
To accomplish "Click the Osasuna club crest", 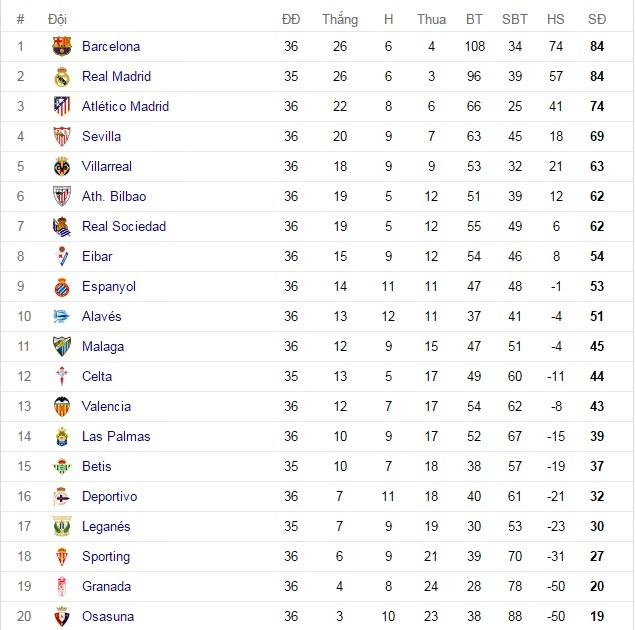I will point(62,616).
